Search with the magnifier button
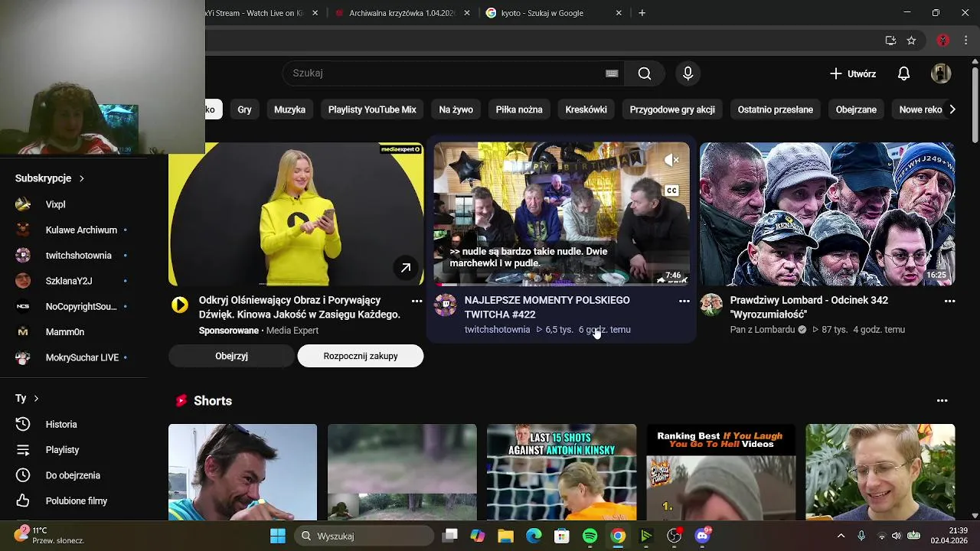The height and width of the screenshot is (551, 980). (x=645, y=73)
